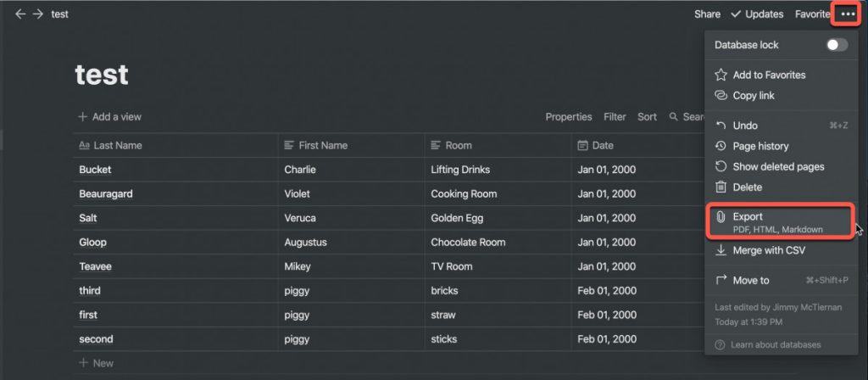Click the Copy link chain icon

(x=721, y=95)
